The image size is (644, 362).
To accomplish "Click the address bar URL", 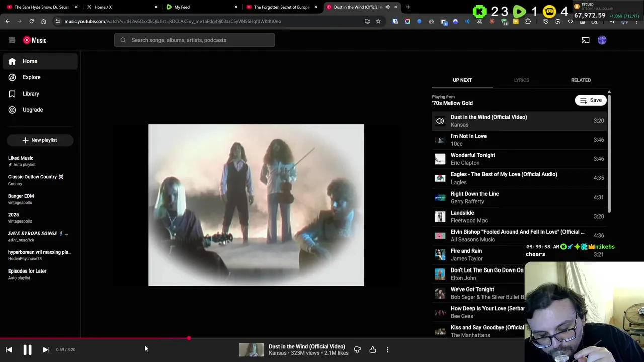I will pos(173,21).
